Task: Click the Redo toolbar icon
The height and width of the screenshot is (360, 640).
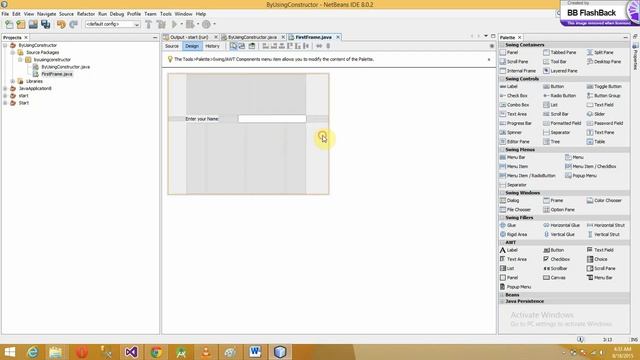Action: point(73,24)
